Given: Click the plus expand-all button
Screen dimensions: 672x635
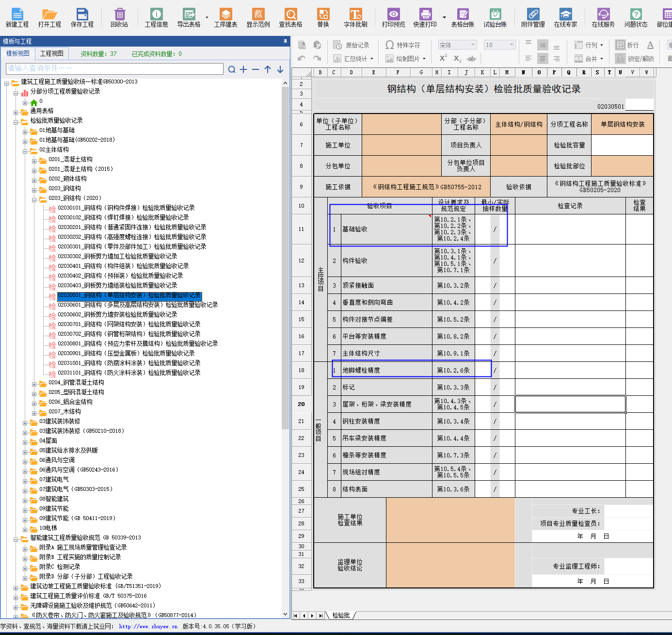Looking at the screenshot, I should click(x=243, y=69).
